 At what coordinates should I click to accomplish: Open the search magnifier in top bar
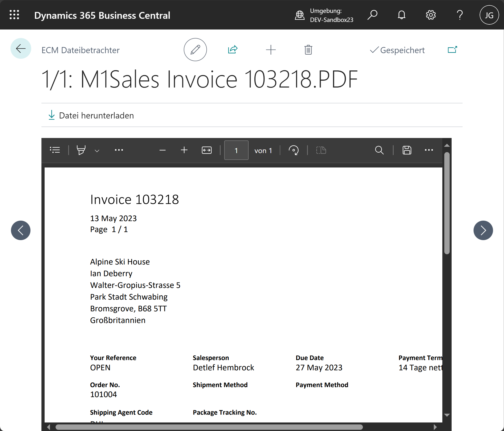pyautogui.click(x=372, y=15)
